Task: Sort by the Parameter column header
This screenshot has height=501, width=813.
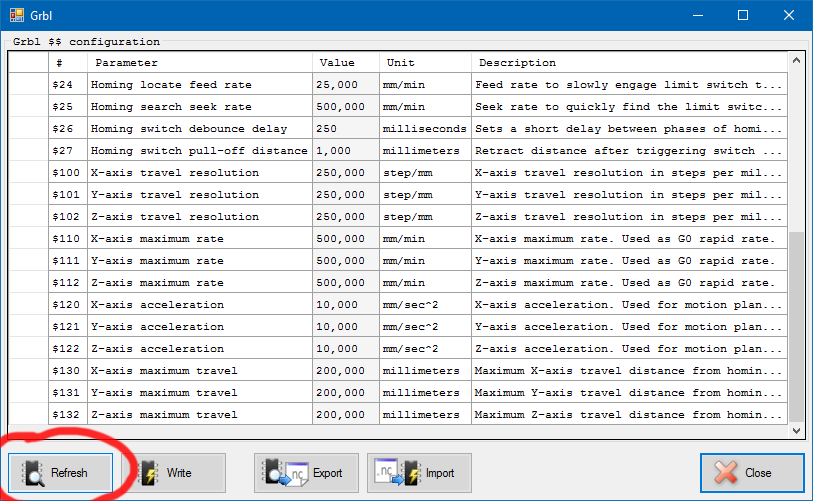Action: [x=200, y=63]
